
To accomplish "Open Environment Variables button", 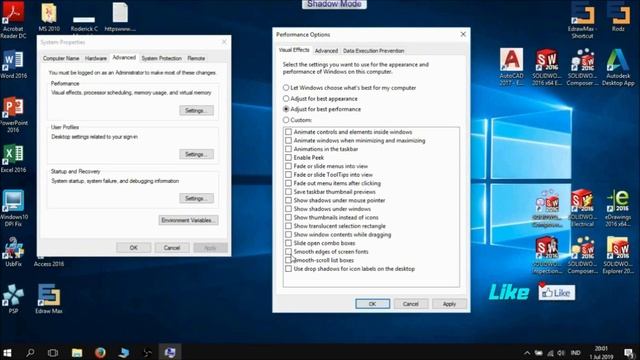I will 188,220.
